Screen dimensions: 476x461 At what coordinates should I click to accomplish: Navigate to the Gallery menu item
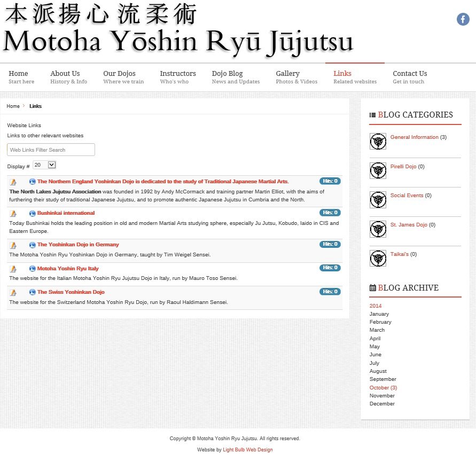(x=296, y=77)
